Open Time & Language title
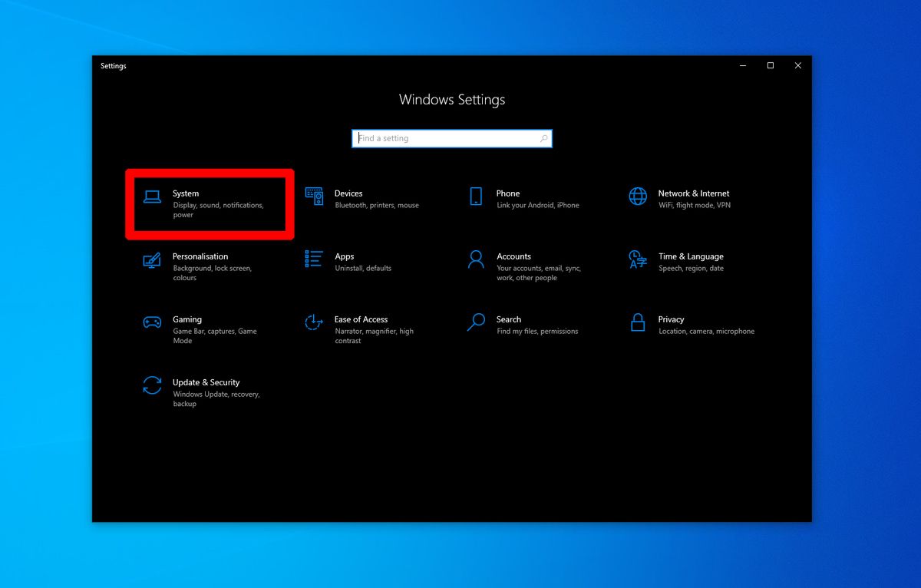 coord(691,256)
